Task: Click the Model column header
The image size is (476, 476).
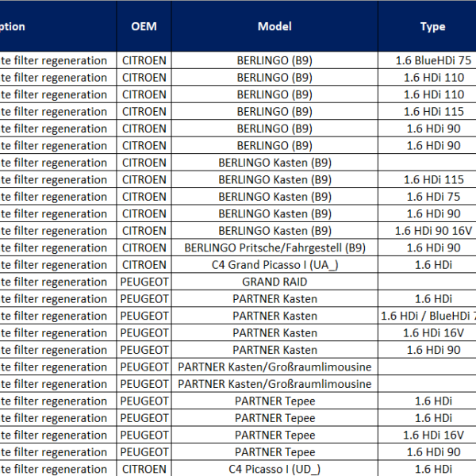Action: click(274, 26)
